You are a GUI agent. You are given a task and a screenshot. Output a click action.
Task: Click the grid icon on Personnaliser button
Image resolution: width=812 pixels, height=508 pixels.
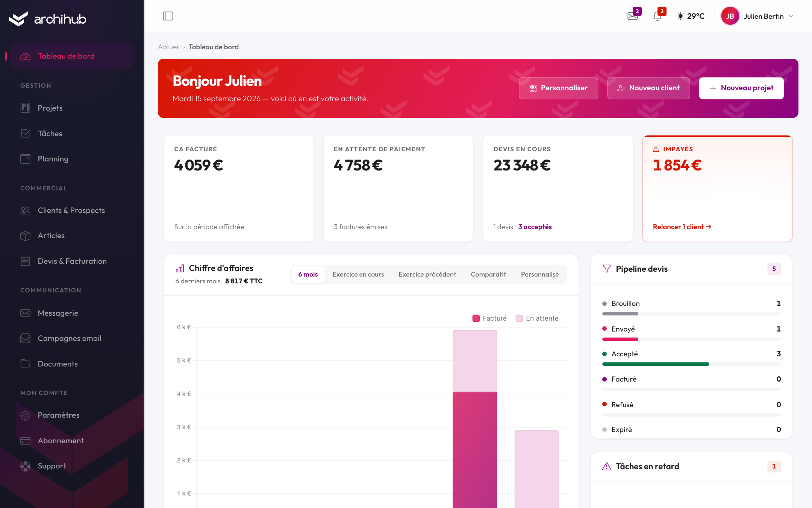(x=533, y=88)
